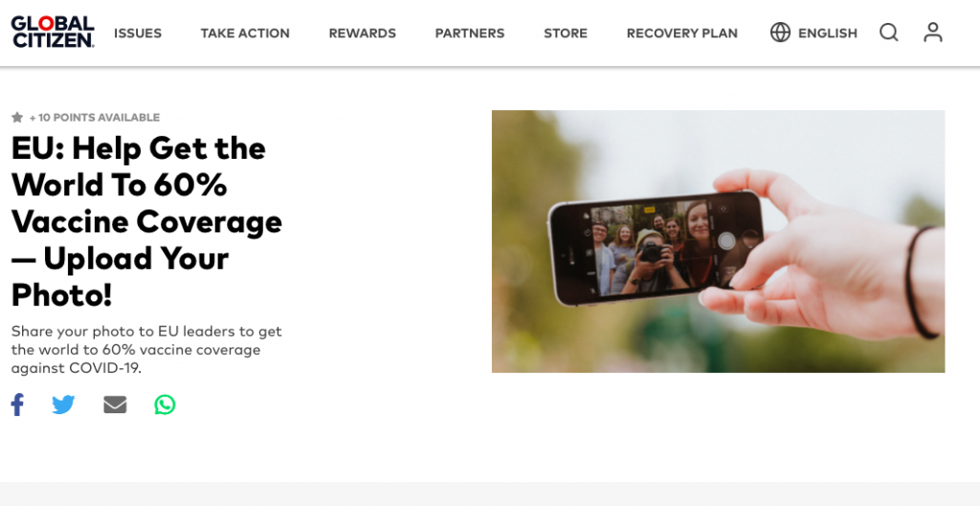
Task: Click the Global Citizen logo
Action: pyautogui.click(x=53, y=32)
